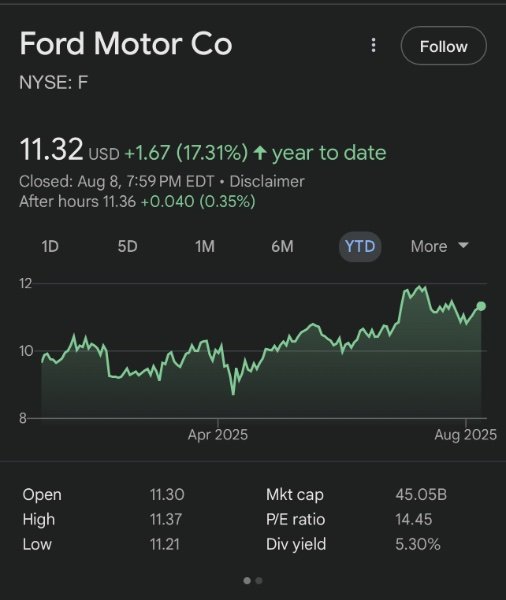
Task: Click the More dropdown arrow
Action: point(463,245)
